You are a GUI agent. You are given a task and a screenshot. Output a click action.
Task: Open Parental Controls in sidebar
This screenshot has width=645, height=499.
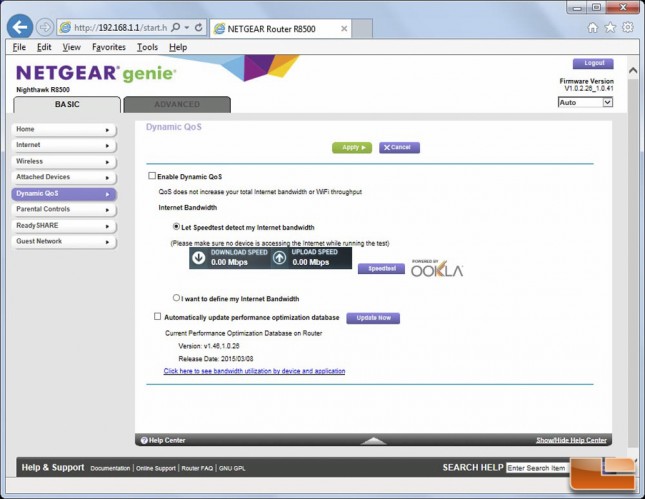(64, 209)
